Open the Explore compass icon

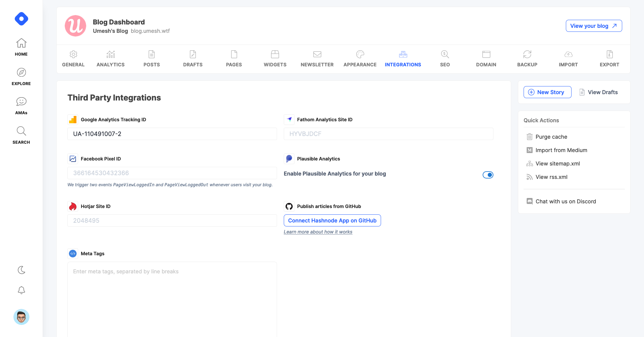click(21, 72)
